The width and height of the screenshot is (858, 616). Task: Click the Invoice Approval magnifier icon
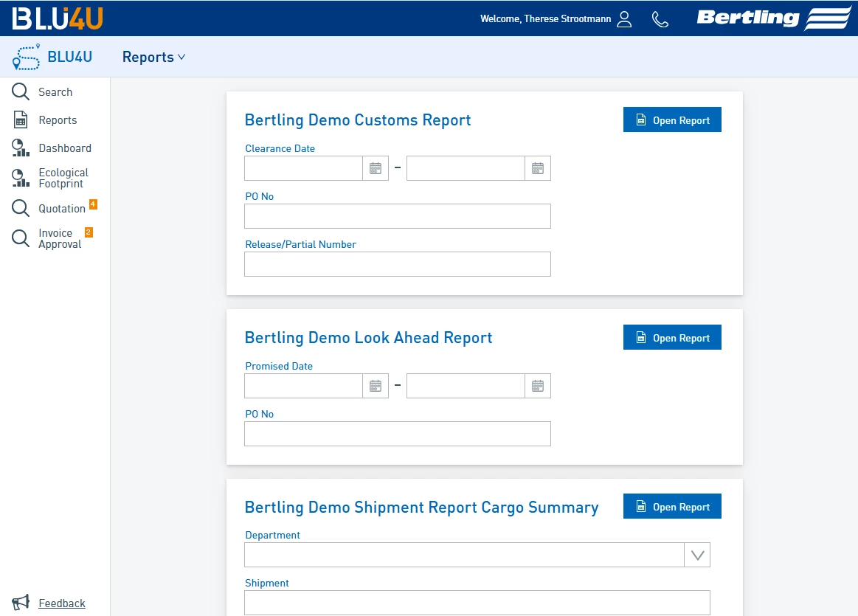point(21,238)
